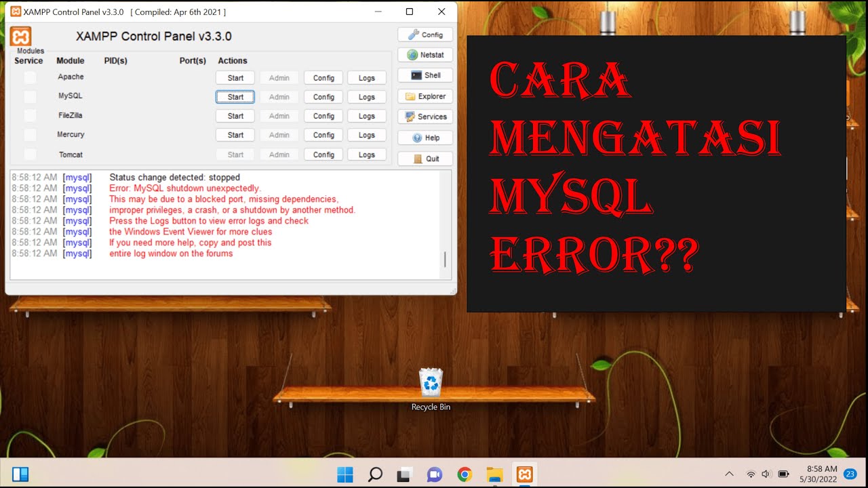
Task: Open Config for Tomcat row
Action: click(323, 155)
